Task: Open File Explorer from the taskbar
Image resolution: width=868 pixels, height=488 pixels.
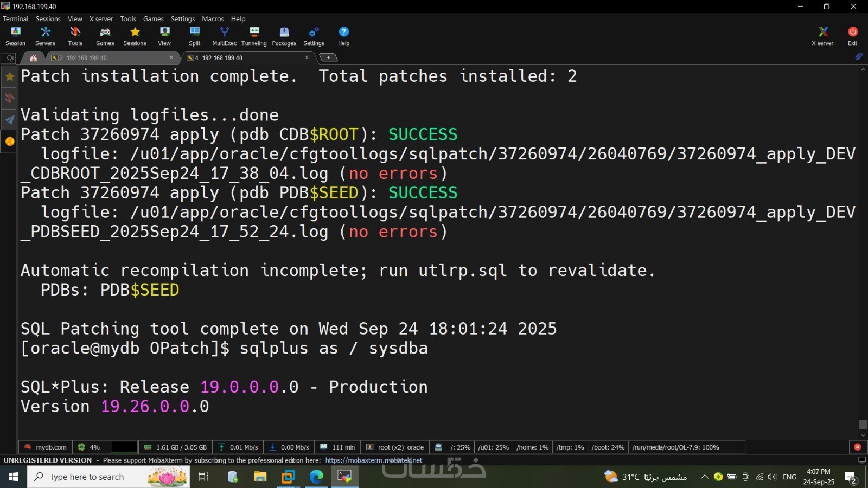Action: tap(260, 477)
